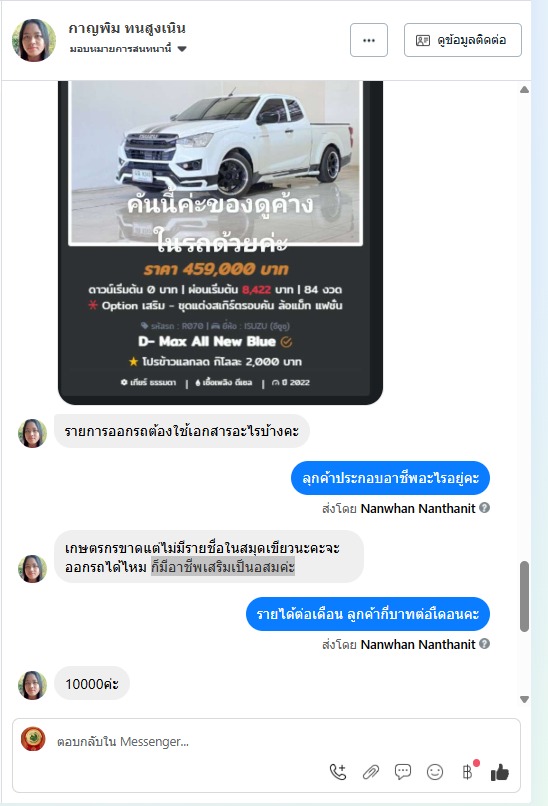This screenshot has height=806, width=548.
Task: Click the 10000ค่ะ message bubble
Action: click(92, 684)
